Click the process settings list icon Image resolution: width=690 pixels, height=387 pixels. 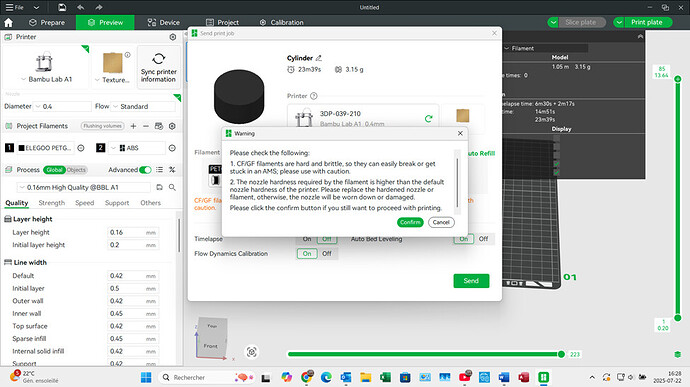[159, 170]
